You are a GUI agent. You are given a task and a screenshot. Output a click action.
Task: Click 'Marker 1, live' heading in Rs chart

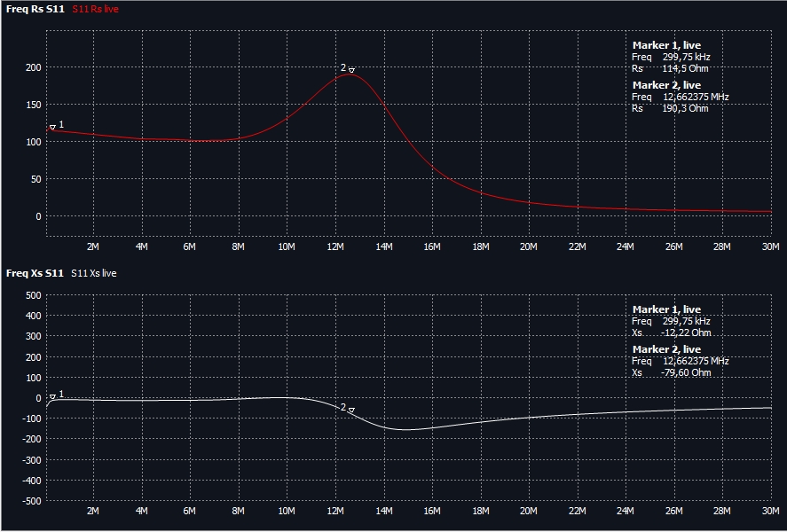pos(666,45)
